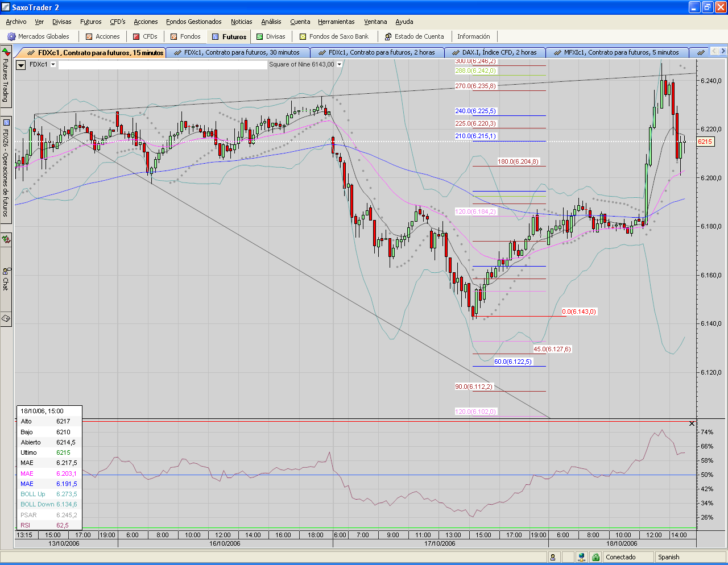Click the Spanish language status entry
The image size is (728, 565).
click(x=669, y=557)
